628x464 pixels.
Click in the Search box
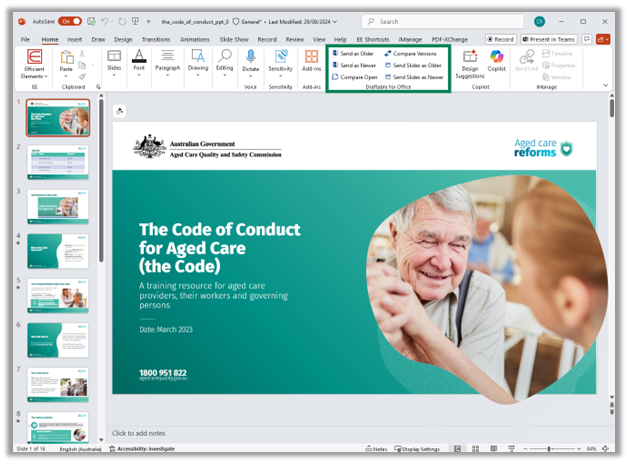pos(443,21)
